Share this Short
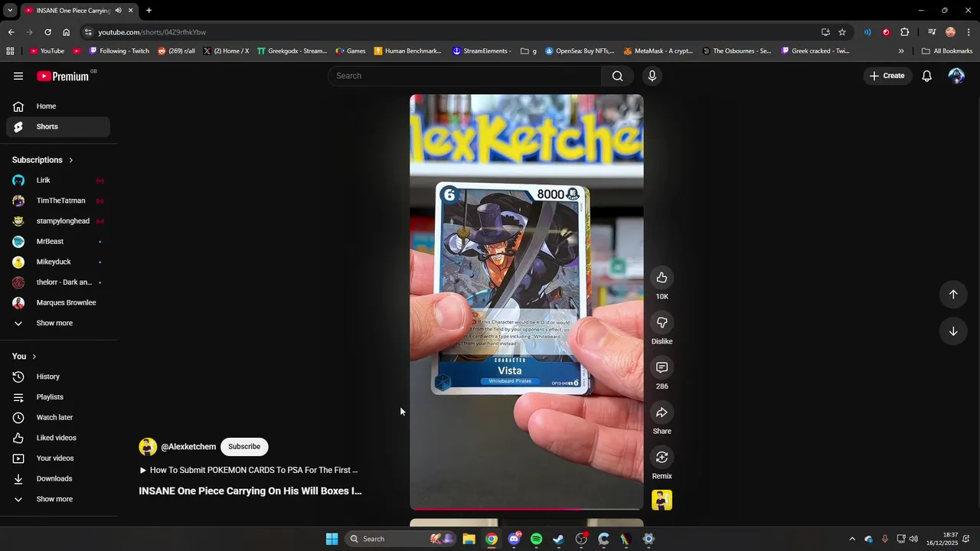The height and width of the screenshot is (551, 980). (662, 412)
